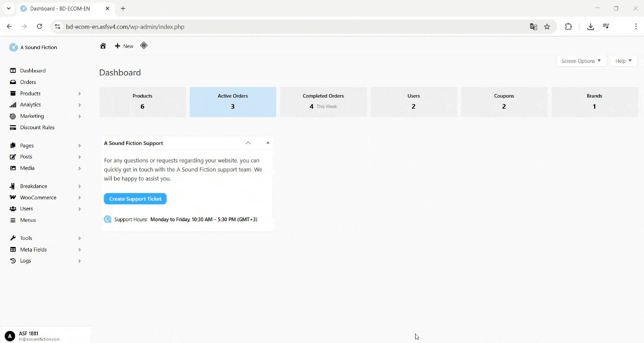Click the Marketing megaphone icon
The image size is (644, 343).
click(13, 116)
